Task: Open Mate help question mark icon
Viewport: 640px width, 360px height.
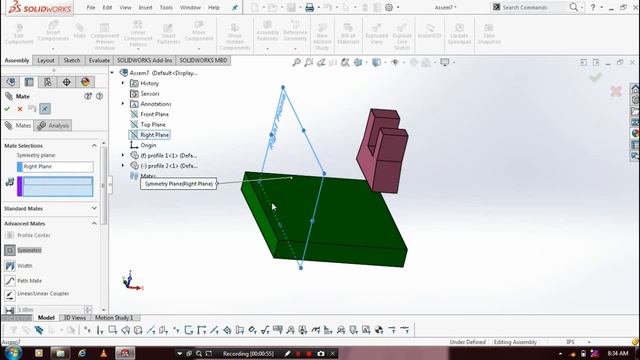Action: [99, 96]
